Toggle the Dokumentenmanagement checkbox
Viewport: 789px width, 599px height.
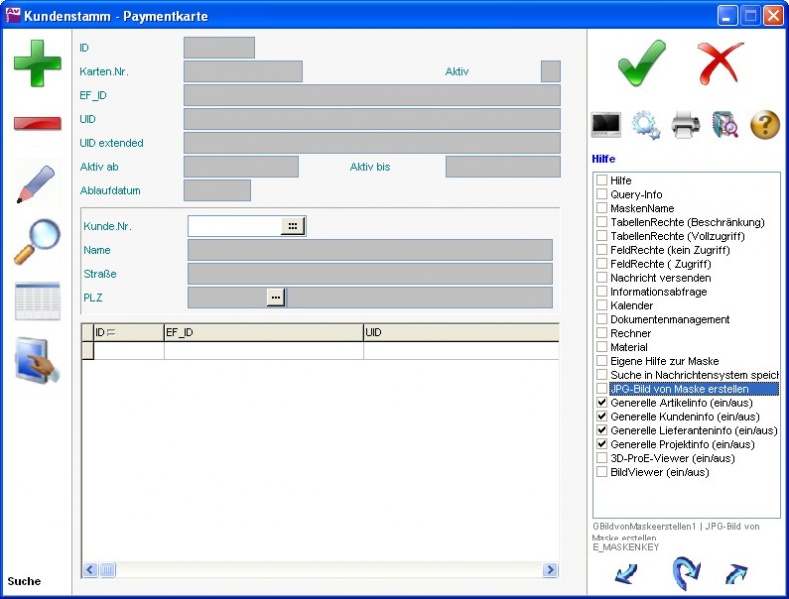tap(602, 320)
